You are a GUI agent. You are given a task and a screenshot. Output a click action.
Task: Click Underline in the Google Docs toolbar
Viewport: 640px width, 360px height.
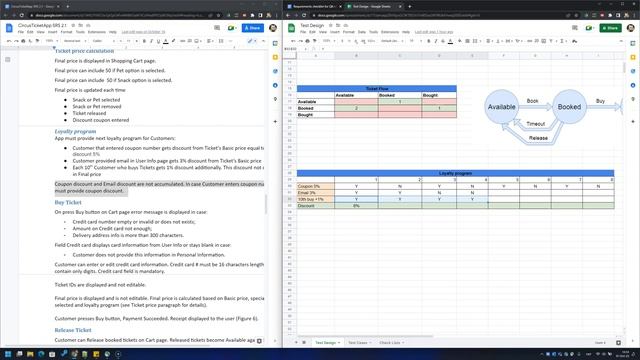pos(158,41)
